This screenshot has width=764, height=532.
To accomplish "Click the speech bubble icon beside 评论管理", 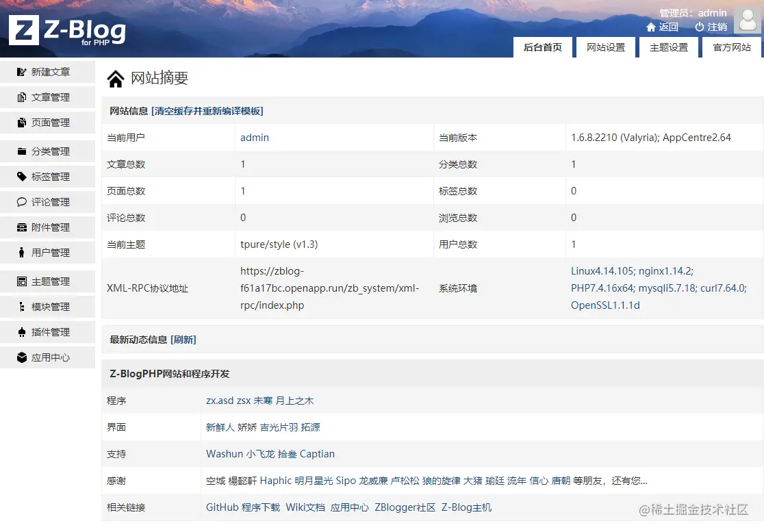I will [21, 202].
